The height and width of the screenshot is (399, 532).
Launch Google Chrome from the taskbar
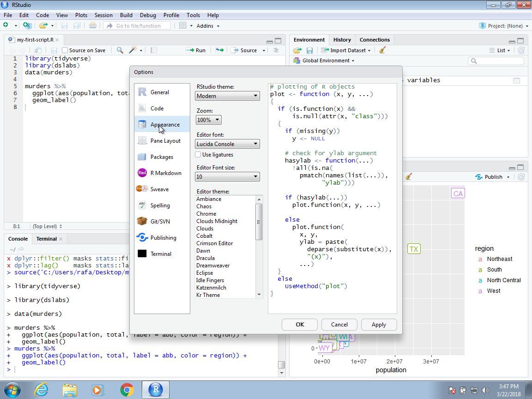[126, 389]
